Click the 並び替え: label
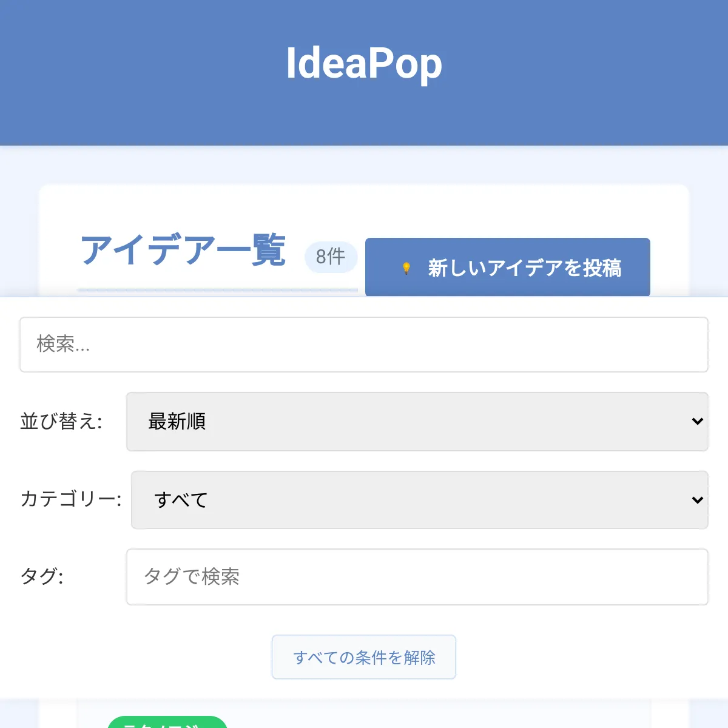This screenshot has height=728, width=728. click(61, 422)
